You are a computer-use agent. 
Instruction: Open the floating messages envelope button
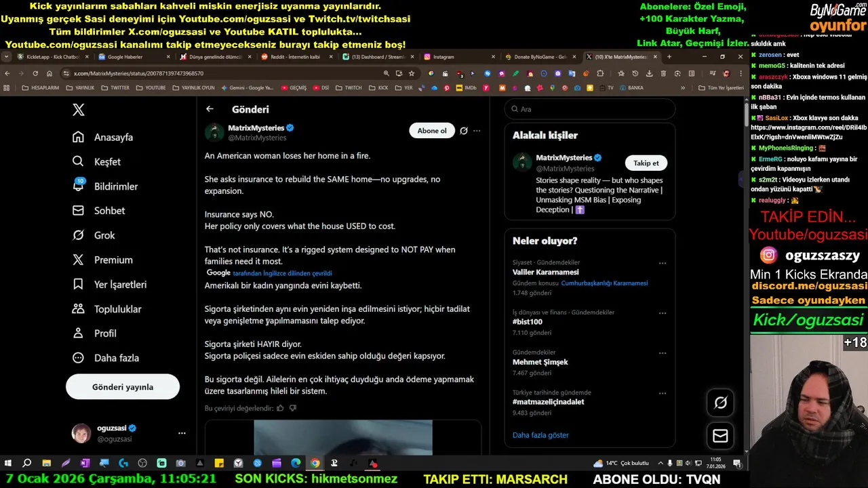point(720,436)
